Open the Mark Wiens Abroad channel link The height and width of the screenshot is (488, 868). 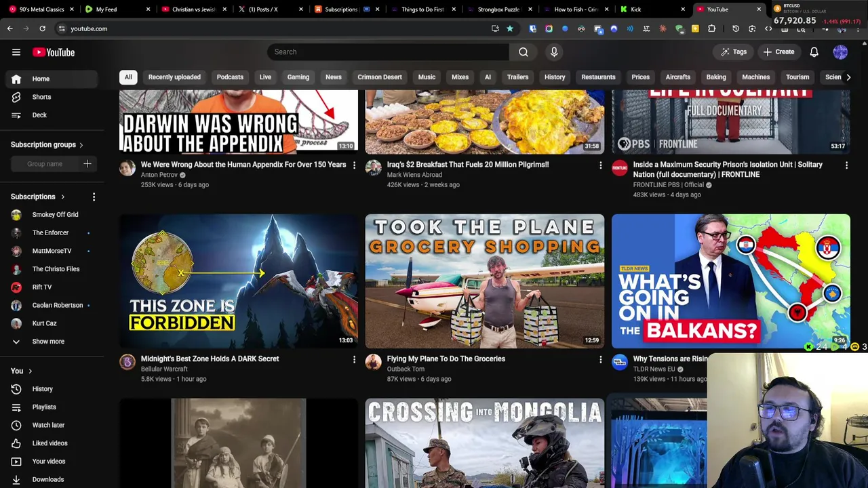pyautogui.click(x=414, y=175)
